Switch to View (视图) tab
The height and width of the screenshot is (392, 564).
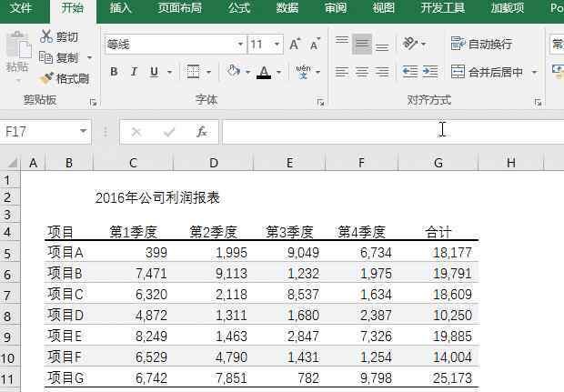[384, 8]
